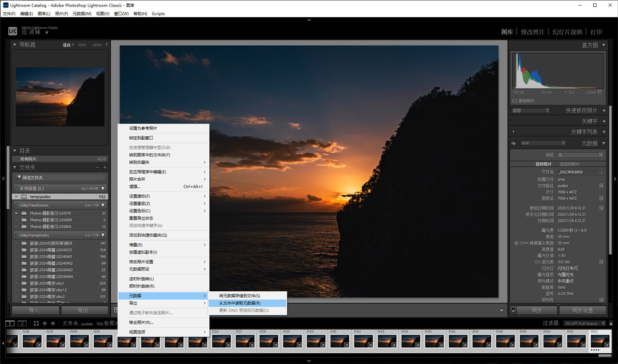Click the plus icon in the 关键字列表 panel
The width and height of the screenshot is (618, 364).
pos(513,132)
